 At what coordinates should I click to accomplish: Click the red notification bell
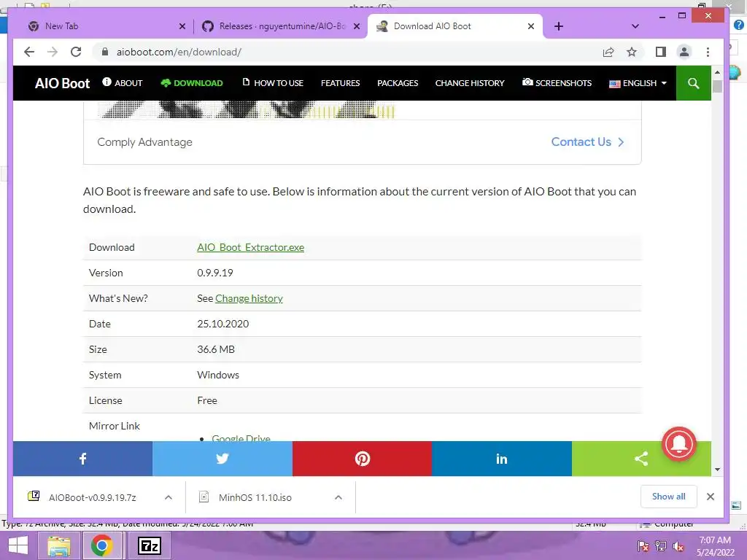(x=679, y=444)
